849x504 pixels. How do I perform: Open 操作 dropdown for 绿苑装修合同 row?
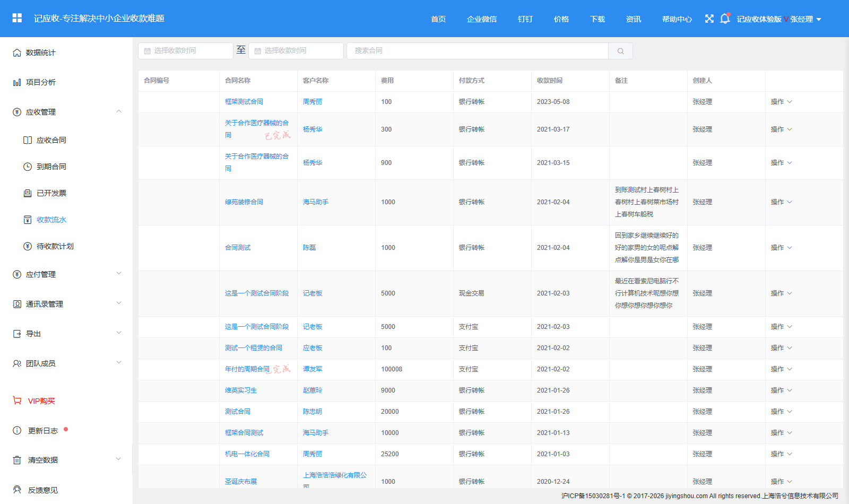(781, 202)
